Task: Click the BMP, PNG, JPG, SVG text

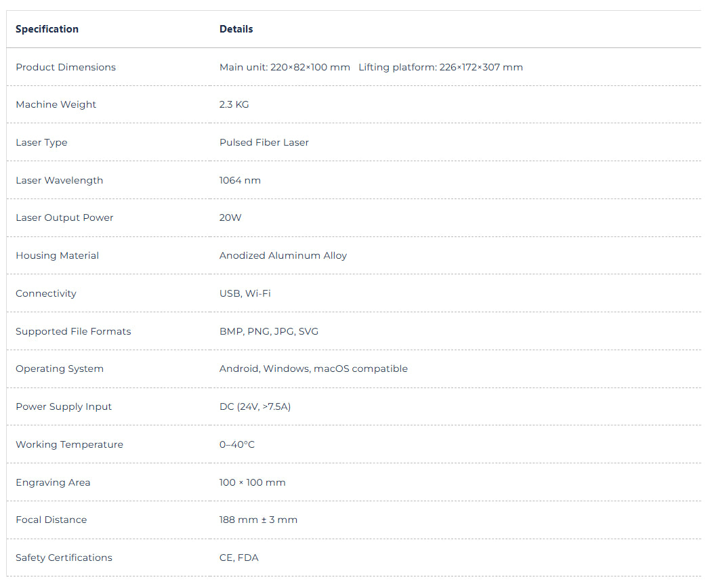Action: [x=268, y=331]
